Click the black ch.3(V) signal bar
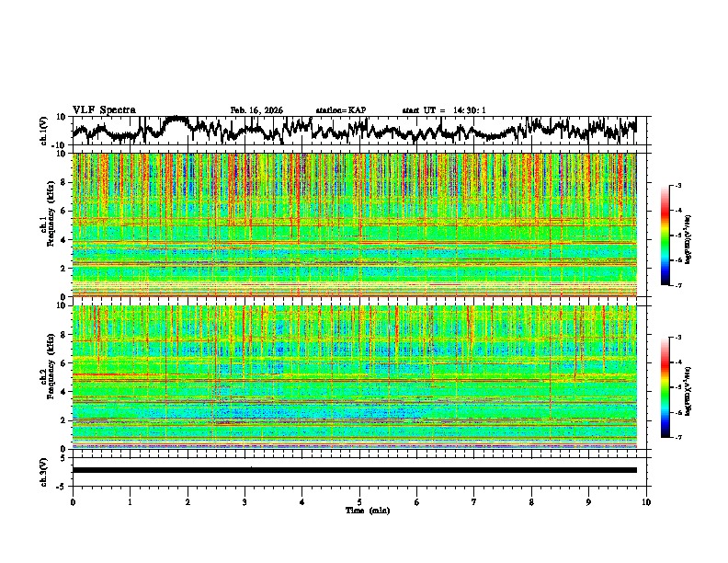This screenshot has height=563, width=728. tap(354, 470)
